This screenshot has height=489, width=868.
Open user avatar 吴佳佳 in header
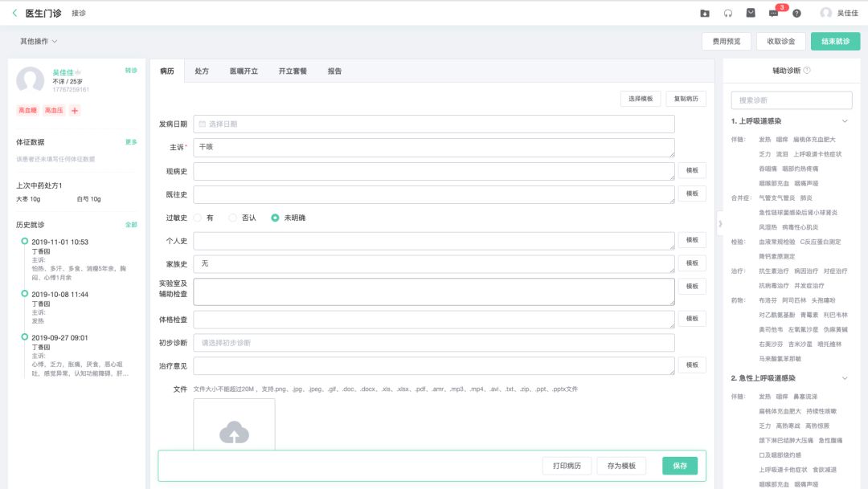[826, 13]
